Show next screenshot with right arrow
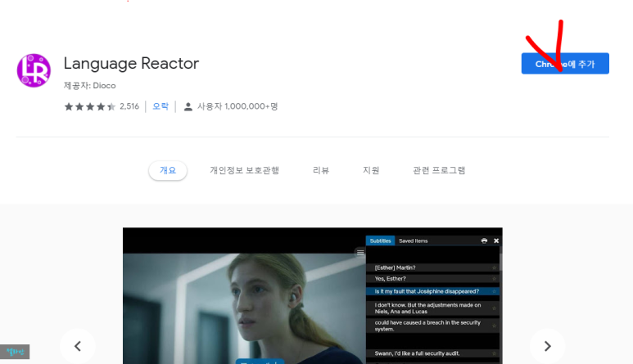 [547, 346]
